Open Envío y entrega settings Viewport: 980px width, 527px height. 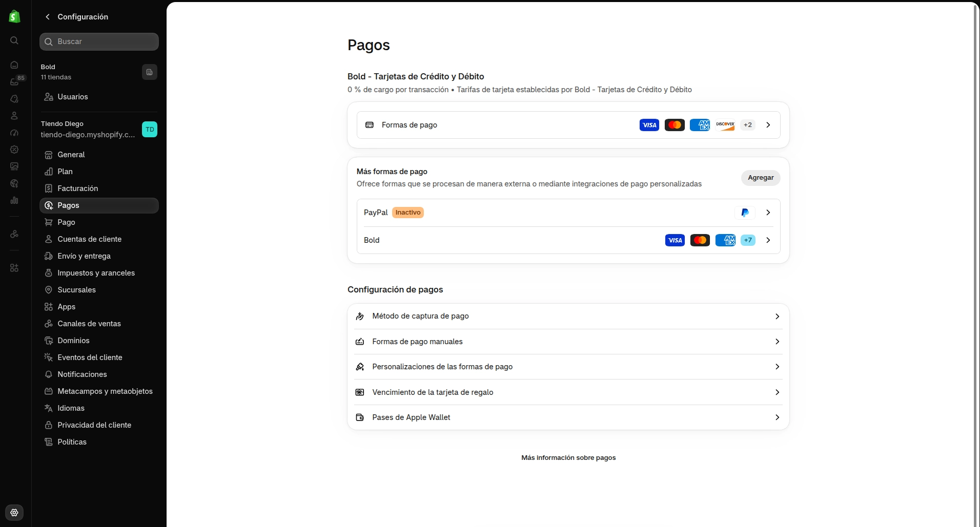click(99, 256)
